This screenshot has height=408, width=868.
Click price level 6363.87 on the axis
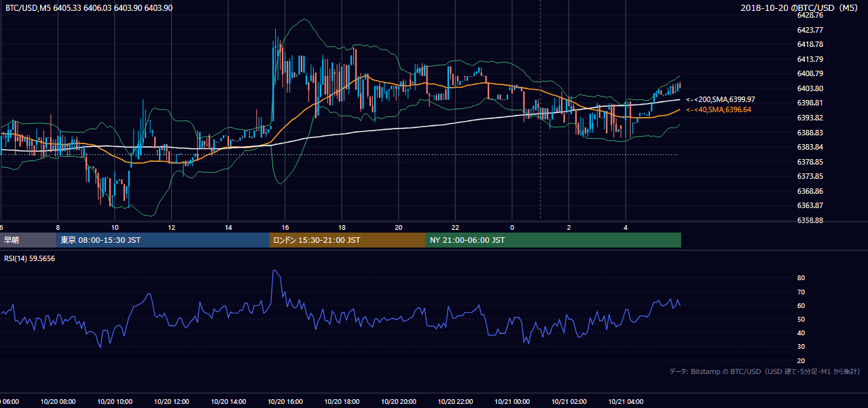pyautogui.click(x=810, y=205)
